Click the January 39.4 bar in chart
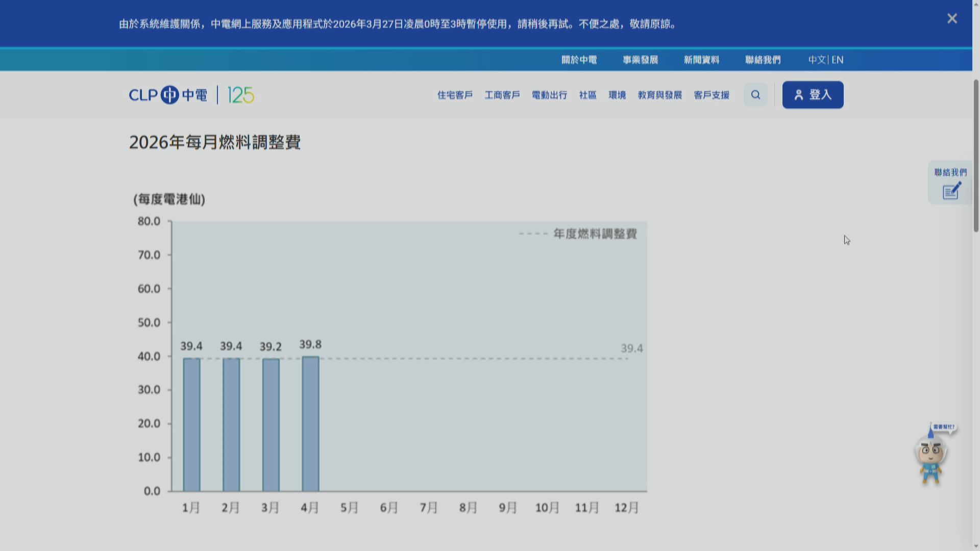This screenshot has height=551, width=980. [191, 423]
